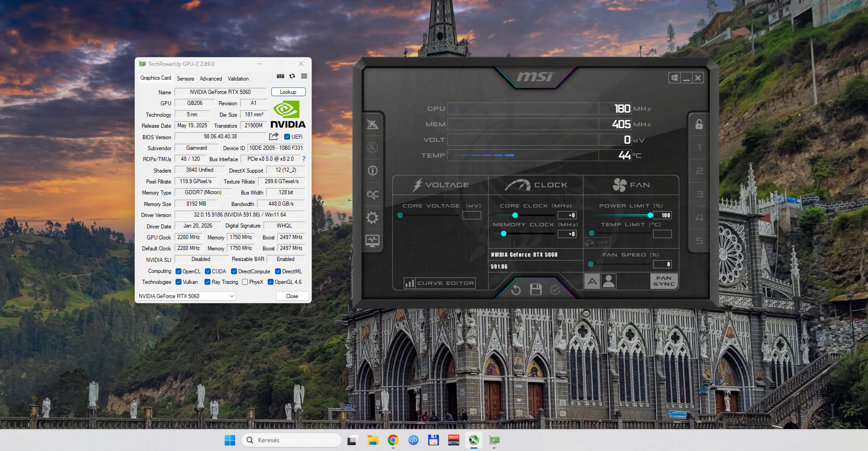Toggle the CUDA checkbox
The image size is (868, 451).
[x=208, y=272]
